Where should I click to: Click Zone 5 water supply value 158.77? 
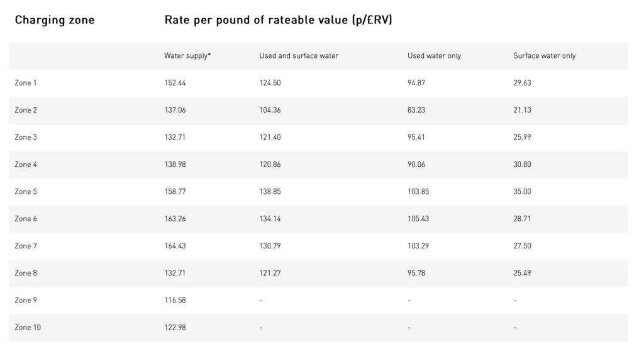pyautogui.click(x=175, y=191)
